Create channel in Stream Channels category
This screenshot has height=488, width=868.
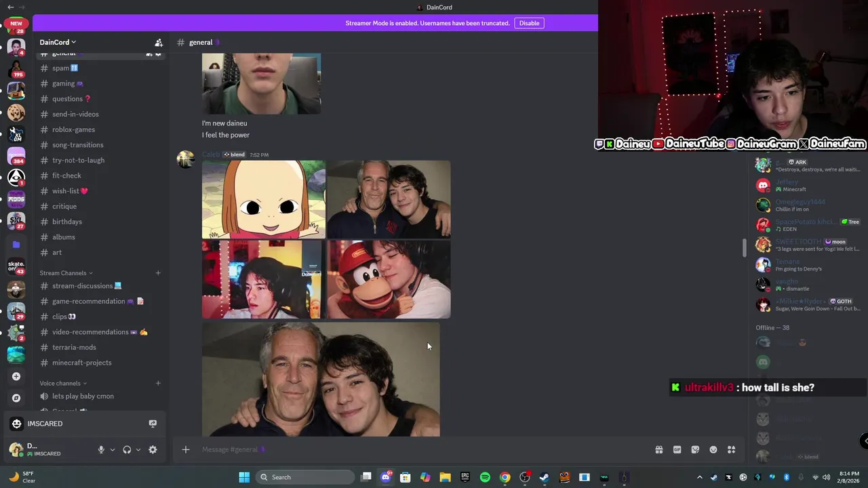[x=158, y=273]
